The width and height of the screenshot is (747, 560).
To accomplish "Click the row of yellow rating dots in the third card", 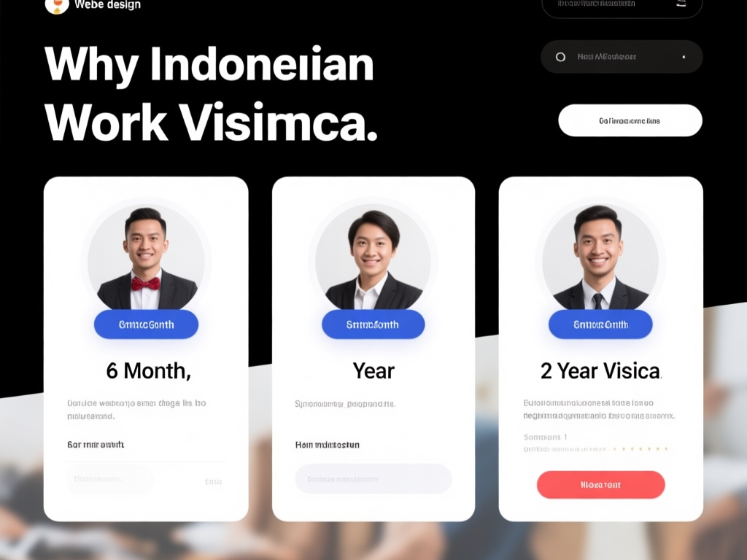I will click(640, 448).
